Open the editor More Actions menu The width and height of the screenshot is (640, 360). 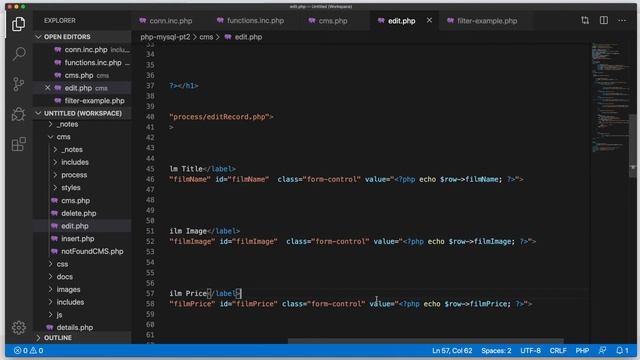point(622,20)
